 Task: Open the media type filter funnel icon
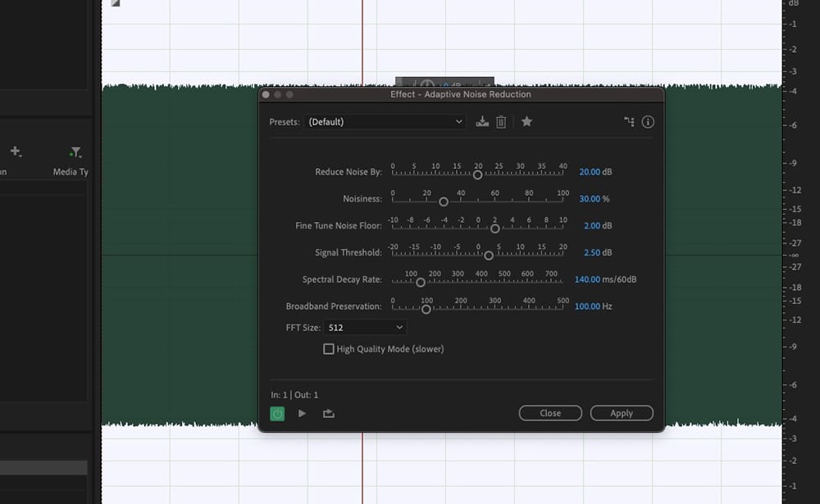point(75,152)
